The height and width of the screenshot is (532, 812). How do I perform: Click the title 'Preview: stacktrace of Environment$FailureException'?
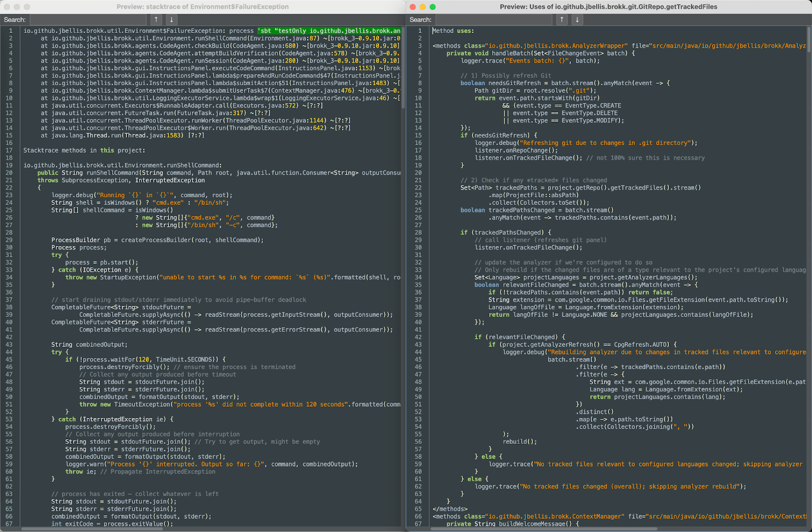point(202,7)
